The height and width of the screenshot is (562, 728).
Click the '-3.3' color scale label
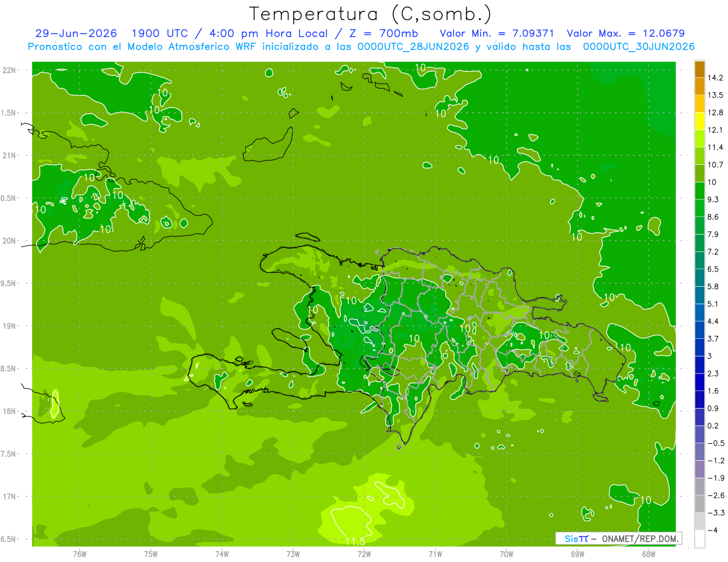[x=715, y=513]
